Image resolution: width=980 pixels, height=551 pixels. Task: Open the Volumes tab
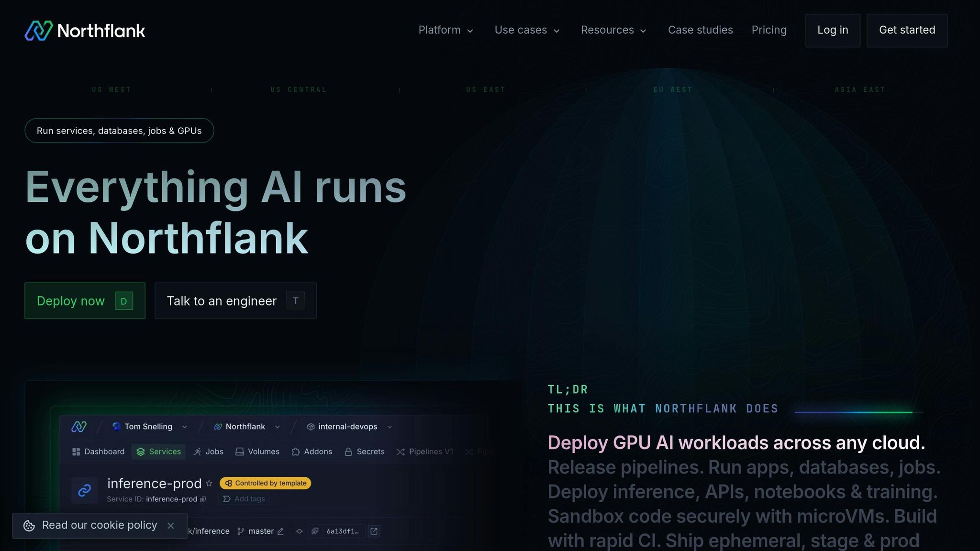(257, 452)
